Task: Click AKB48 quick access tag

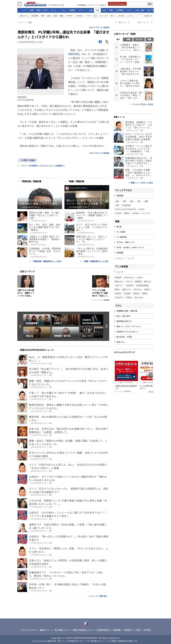Action: coord(141,209)
